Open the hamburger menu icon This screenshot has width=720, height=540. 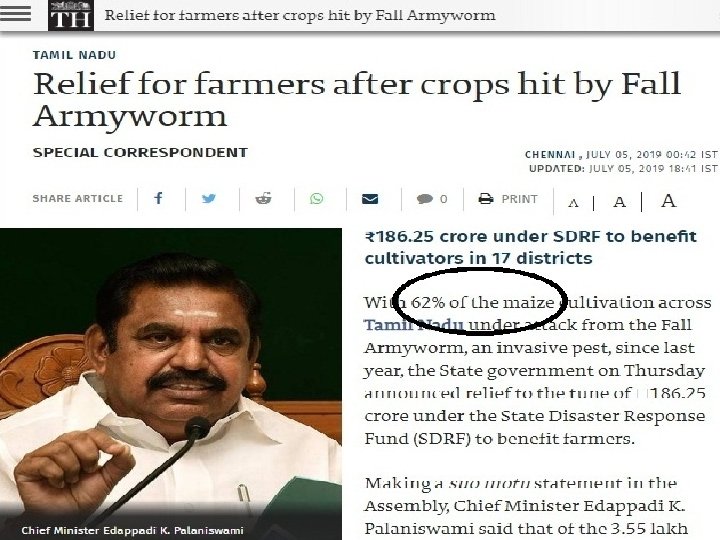16,13
